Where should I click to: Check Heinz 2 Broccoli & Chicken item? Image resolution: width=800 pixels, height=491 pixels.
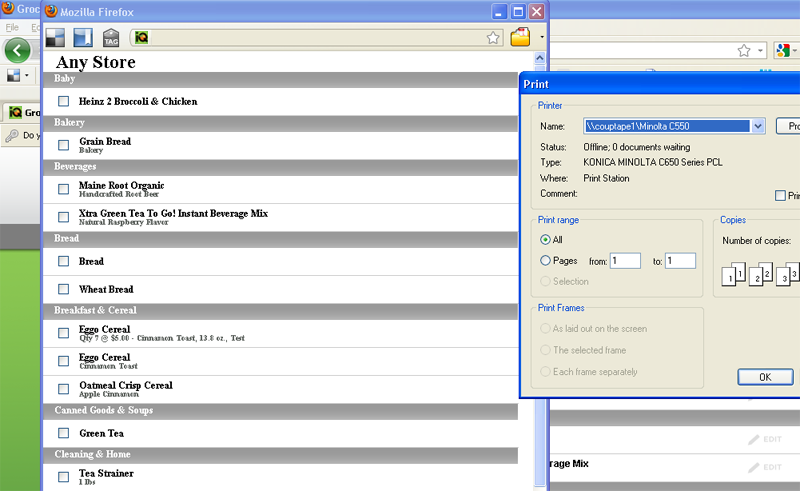pos(63,101)
